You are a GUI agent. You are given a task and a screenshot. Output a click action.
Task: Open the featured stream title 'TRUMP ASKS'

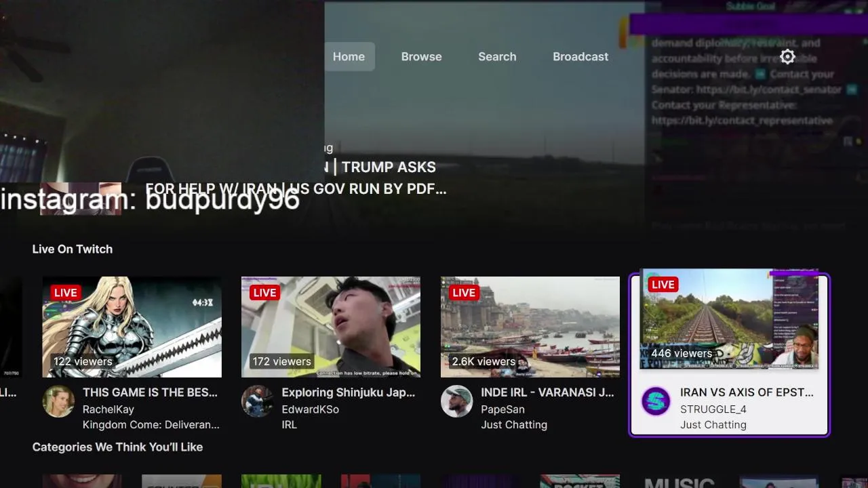point(389,167)
